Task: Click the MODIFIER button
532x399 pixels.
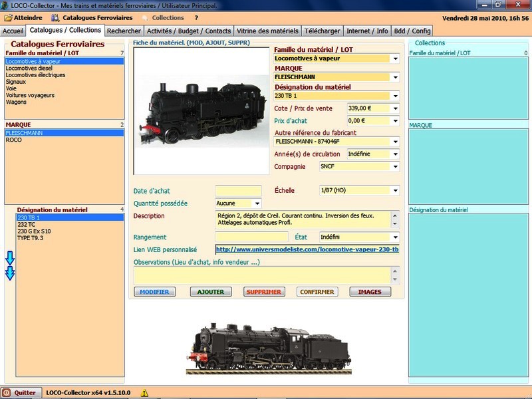Action: 155,292
